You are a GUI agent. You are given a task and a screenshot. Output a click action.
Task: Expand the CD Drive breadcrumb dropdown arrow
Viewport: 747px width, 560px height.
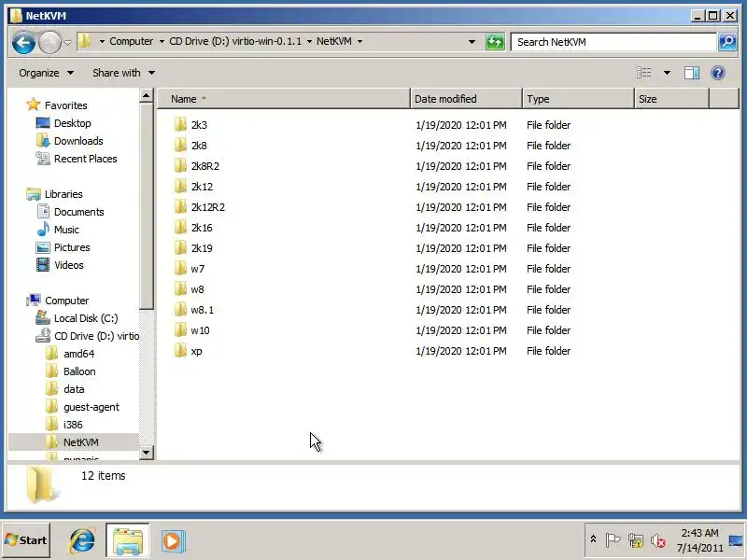click(x=309, y=41)
